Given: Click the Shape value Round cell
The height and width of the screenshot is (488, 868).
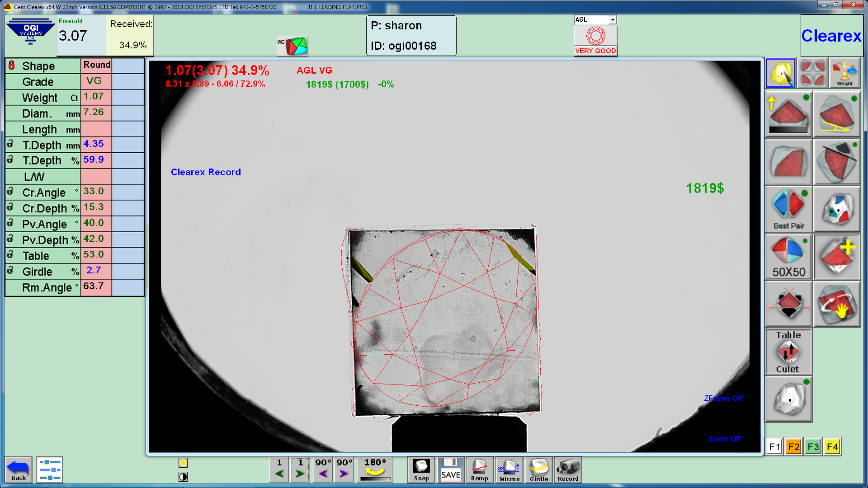Looking at the screenshot, I should coord(96,65).
